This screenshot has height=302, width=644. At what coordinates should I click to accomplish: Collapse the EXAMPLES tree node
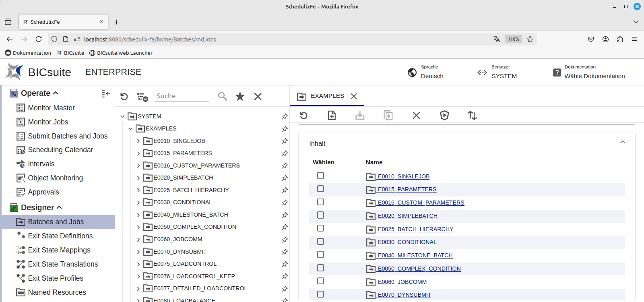tap(130, 129)
